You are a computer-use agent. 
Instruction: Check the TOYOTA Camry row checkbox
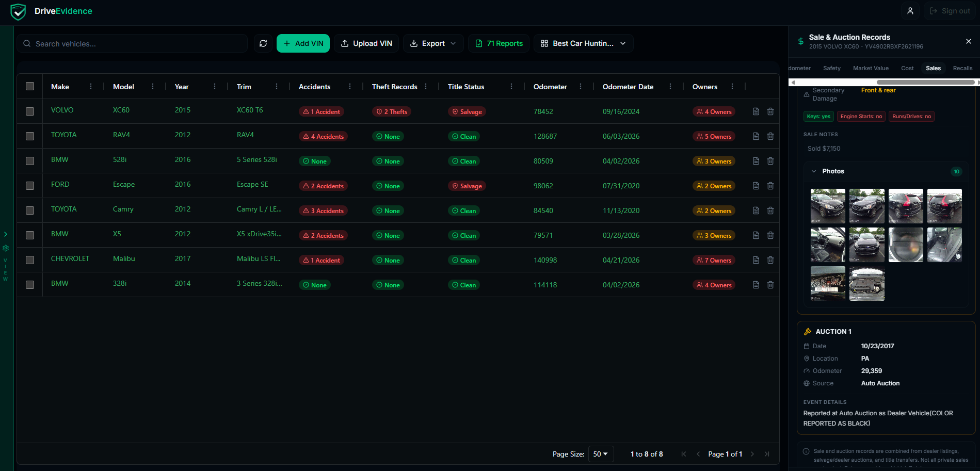[30, 210]
